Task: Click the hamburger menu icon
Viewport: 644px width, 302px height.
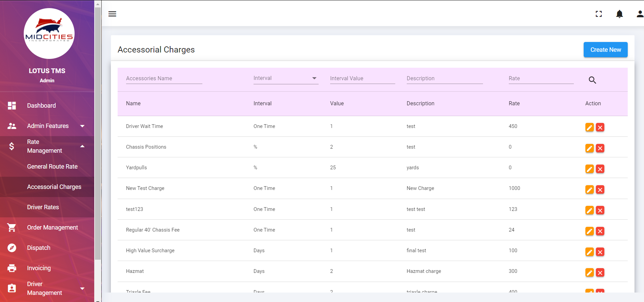Action: [x=112, y=14]
